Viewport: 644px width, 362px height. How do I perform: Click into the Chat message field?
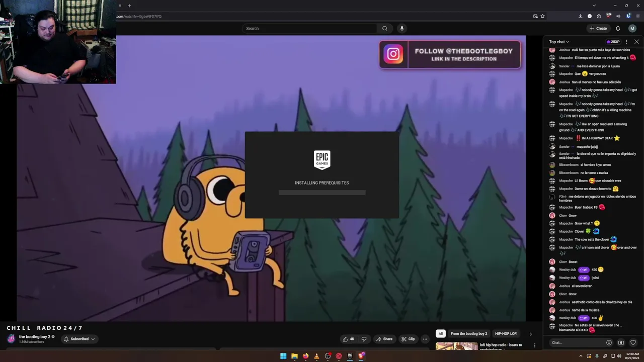click(577, 343)
